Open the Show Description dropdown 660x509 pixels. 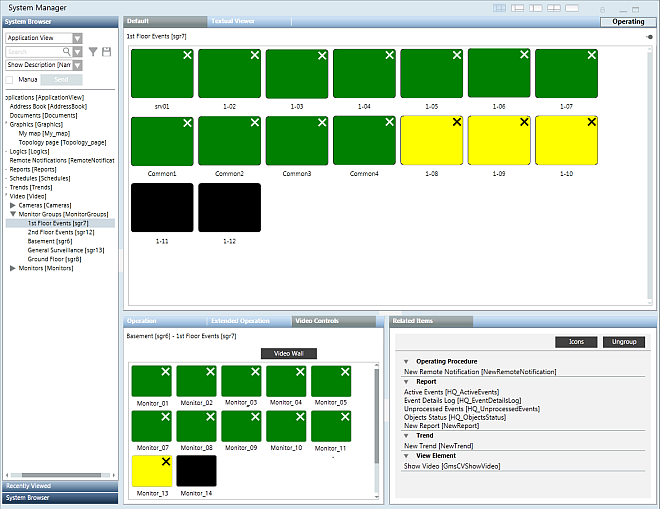point(77,65)
